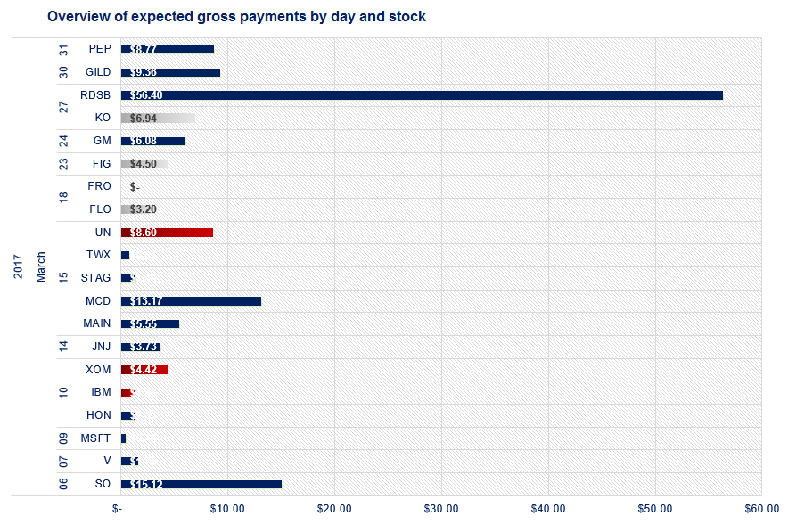This screenshot has width=788, height=532.
Task: Click the 'March' month axis label
Action: click(x=41, y=266)
